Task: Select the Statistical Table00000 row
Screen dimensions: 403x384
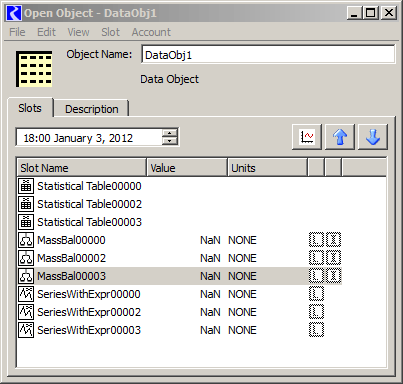Action: (180, 186)
